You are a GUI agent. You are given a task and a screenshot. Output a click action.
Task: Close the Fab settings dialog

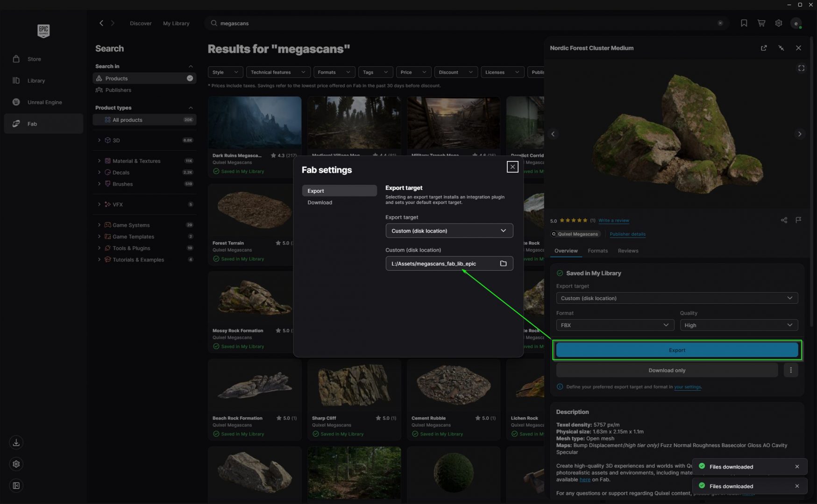(x=512, y=167)
